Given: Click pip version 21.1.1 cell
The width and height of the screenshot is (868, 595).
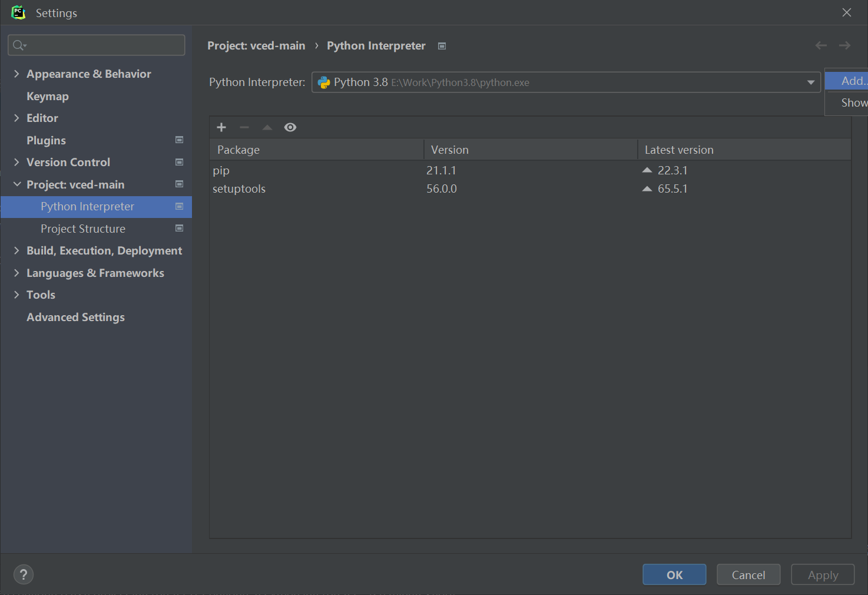Looking at the screenshot, I should tap(441, 170).
